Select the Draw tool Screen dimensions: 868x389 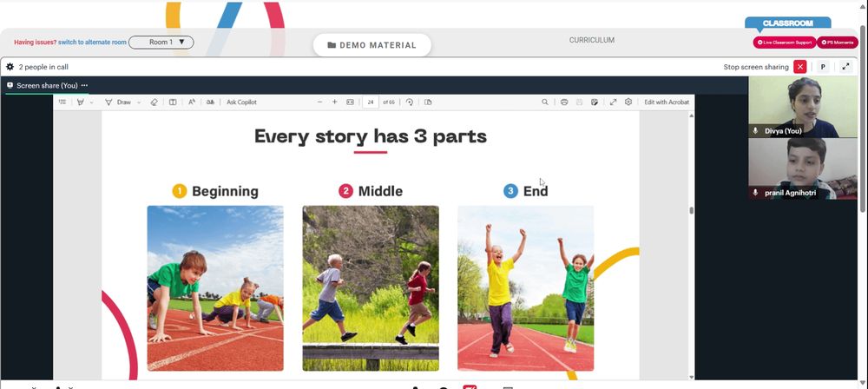click(118, 102)
